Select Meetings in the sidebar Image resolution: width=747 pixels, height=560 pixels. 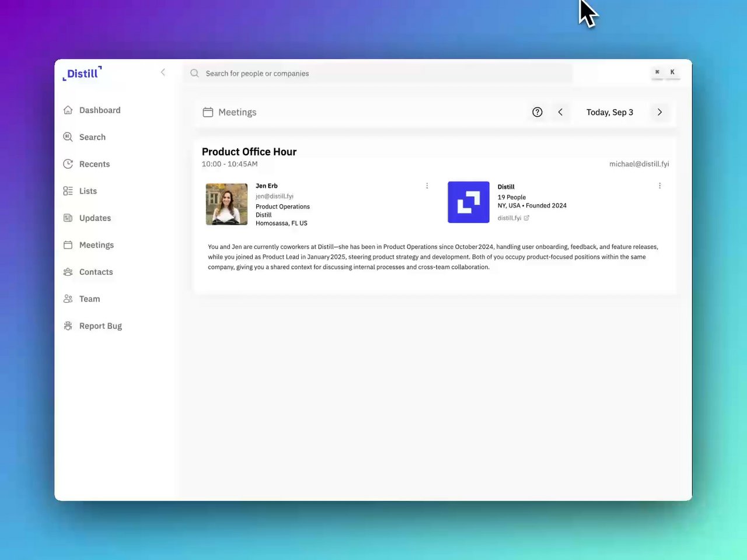(89, 245)
